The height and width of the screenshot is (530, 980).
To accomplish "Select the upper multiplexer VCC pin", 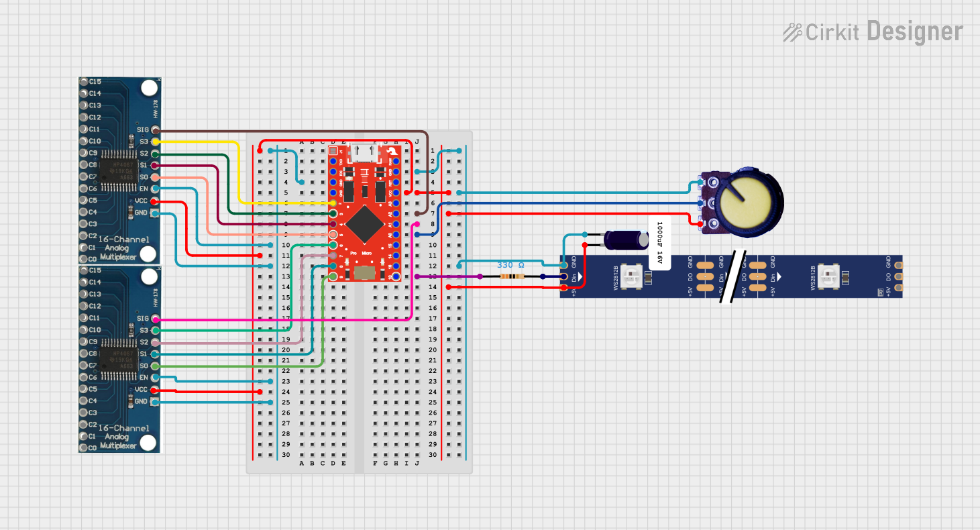I will pos(156,201).
